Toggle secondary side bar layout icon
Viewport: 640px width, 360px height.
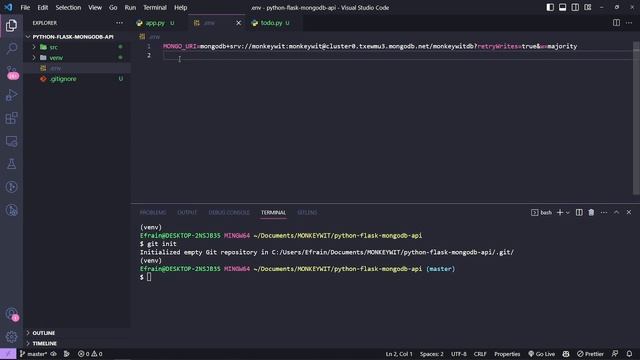(x=575, y=7)
